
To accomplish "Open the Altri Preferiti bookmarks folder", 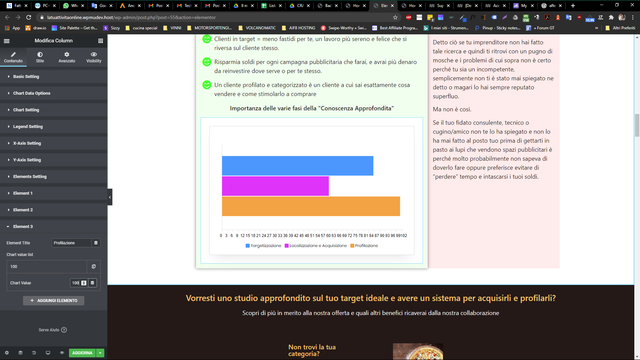I will coord(620,28).
